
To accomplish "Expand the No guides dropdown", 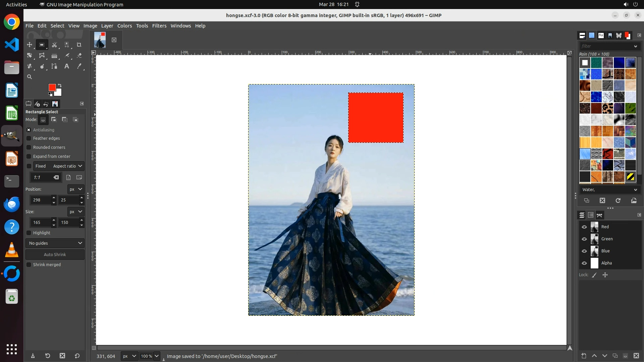I will [x=55, y=243].
